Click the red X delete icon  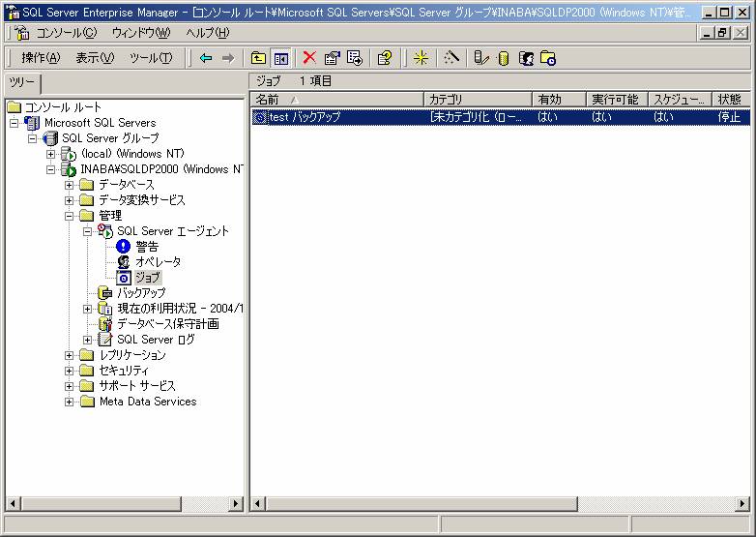(309, 58)
